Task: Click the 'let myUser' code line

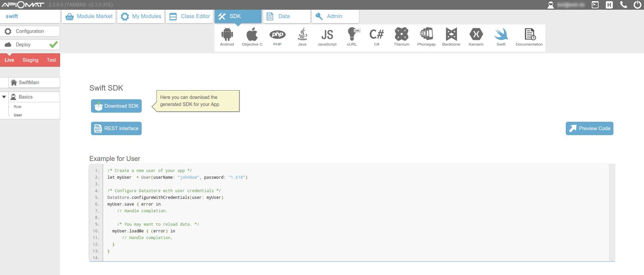Action: point(177,177)
